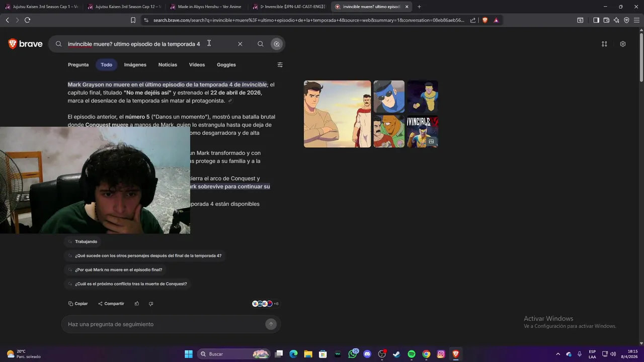Open the Noticias results tab
644x362 pixels.
(x=168, y=64)
